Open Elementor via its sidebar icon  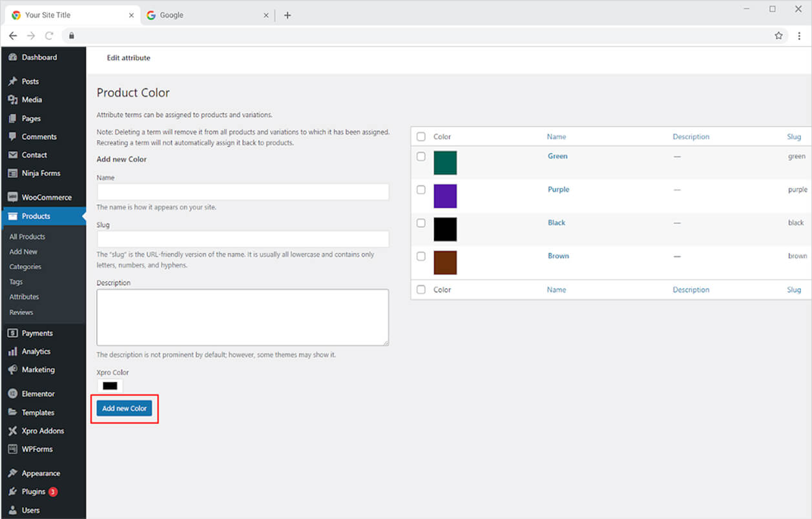click(12, 394)
